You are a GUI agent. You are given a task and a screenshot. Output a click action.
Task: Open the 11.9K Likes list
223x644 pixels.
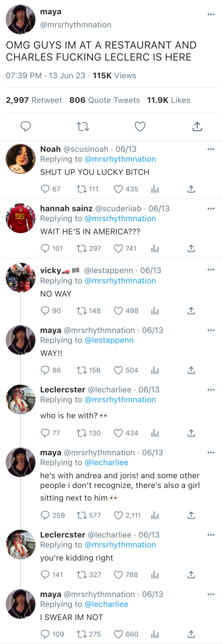pyautogui.click(x=168, y=100)
